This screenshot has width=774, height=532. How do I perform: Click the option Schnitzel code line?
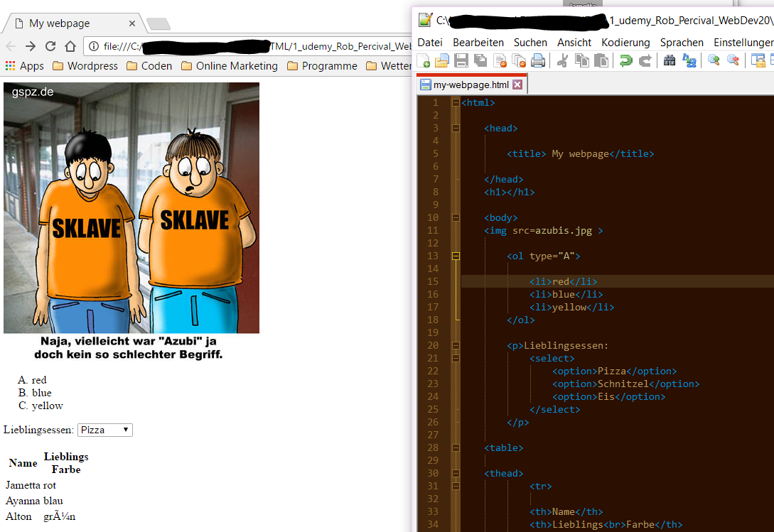(x=626, y=384)
